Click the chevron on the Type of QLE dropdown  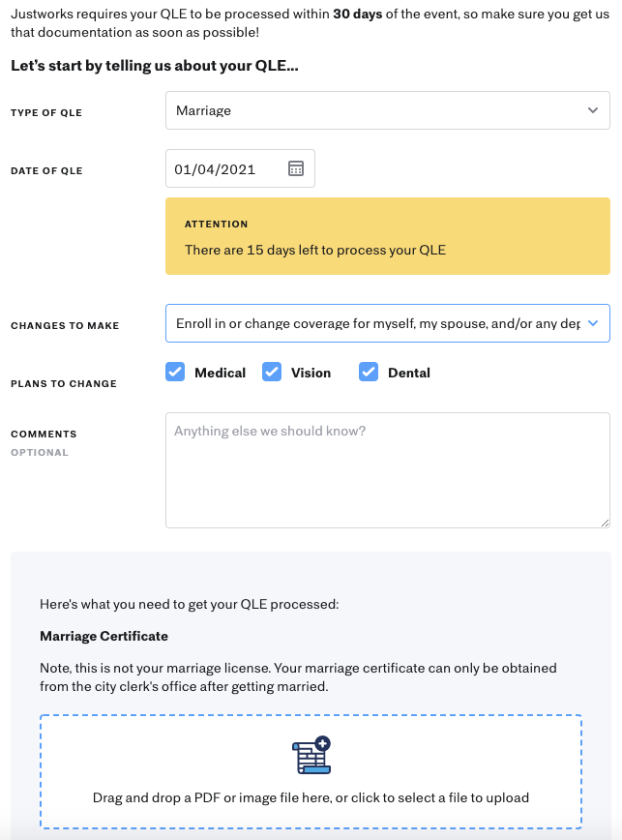[593, 110]
